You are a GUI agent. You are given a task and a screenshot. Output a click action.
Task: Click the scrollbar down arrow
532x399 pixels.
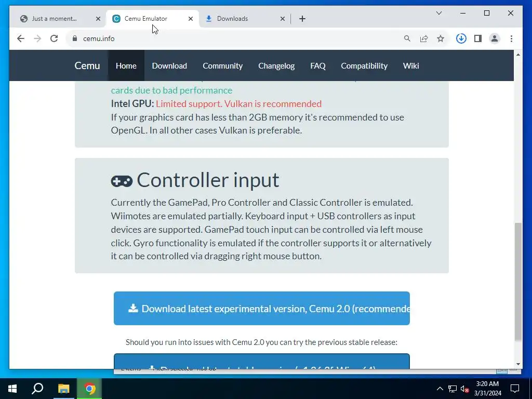coord(518,364)
